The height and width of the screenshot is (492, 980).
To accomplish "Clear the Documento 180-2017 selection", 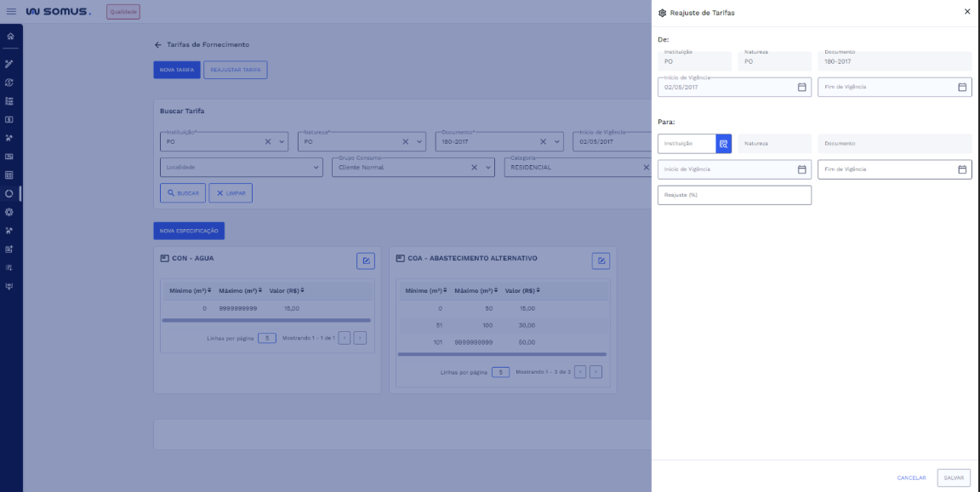I will click(x=543, y=142).
